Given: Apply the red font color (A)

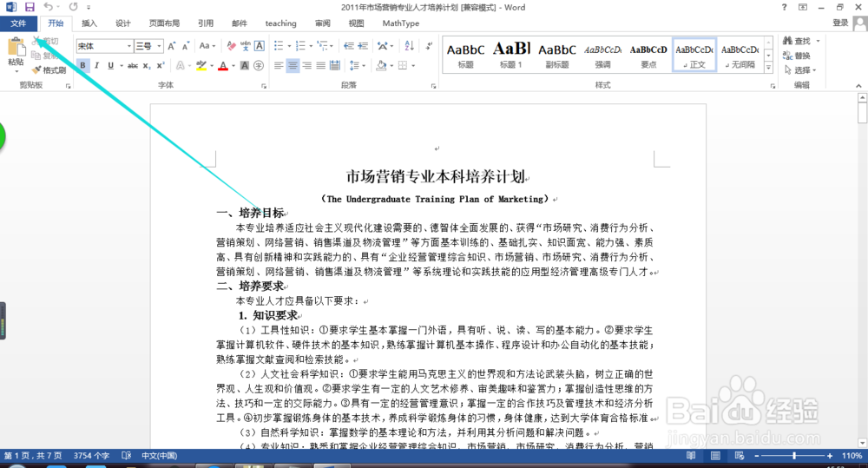Looking at the screenshot, I should [222, 65].
